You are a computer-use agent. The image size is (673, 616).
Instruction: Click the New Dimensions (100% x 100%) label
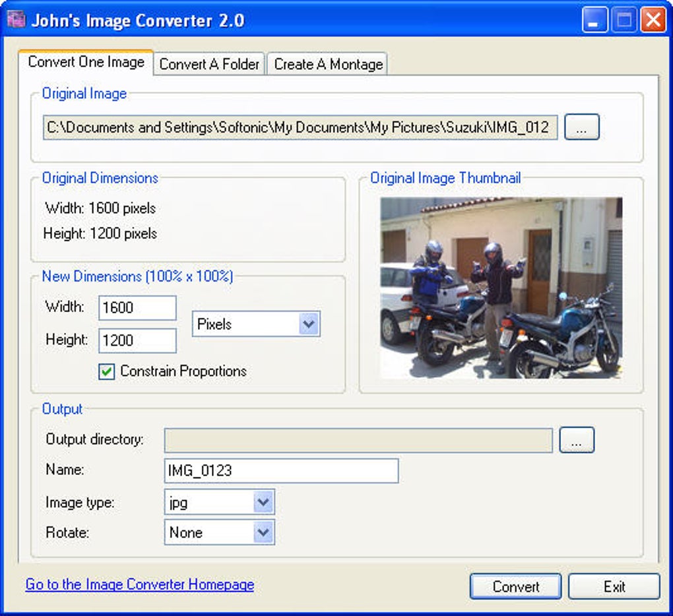tap(137, 276)
